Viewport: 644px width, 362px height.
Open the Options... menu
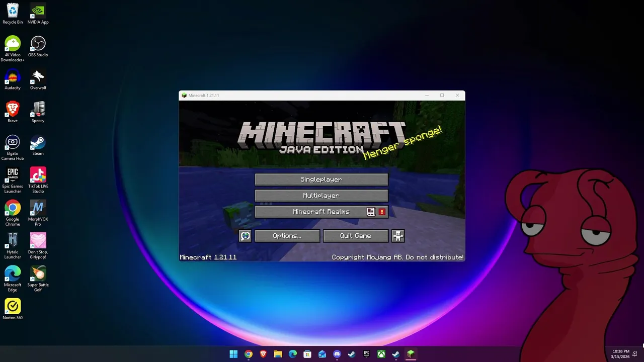pos(287,236)
